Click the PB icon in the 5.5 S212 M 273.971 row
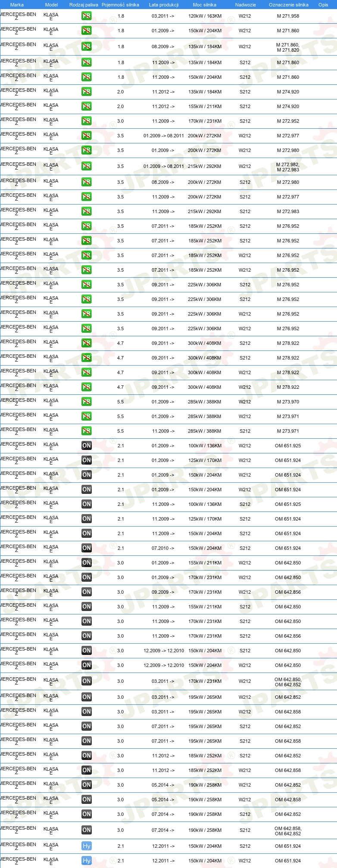The width and height of the screenshot is (337, 868). point(87,431)
